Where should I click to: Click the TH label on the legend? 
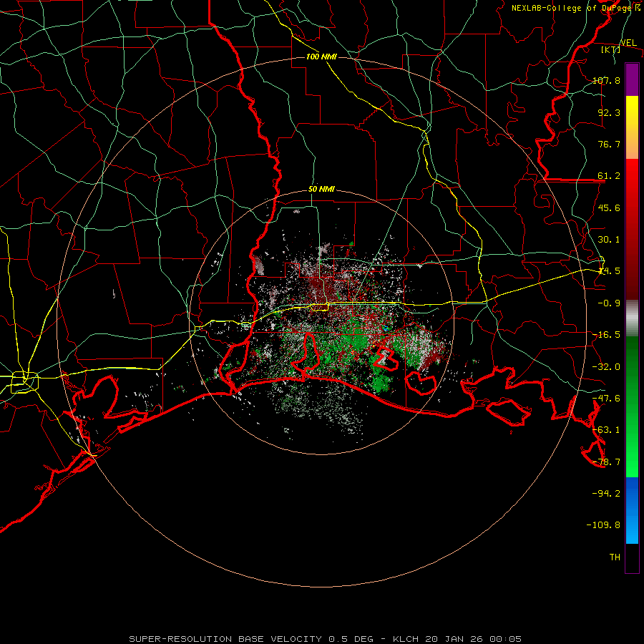point(615,557)
